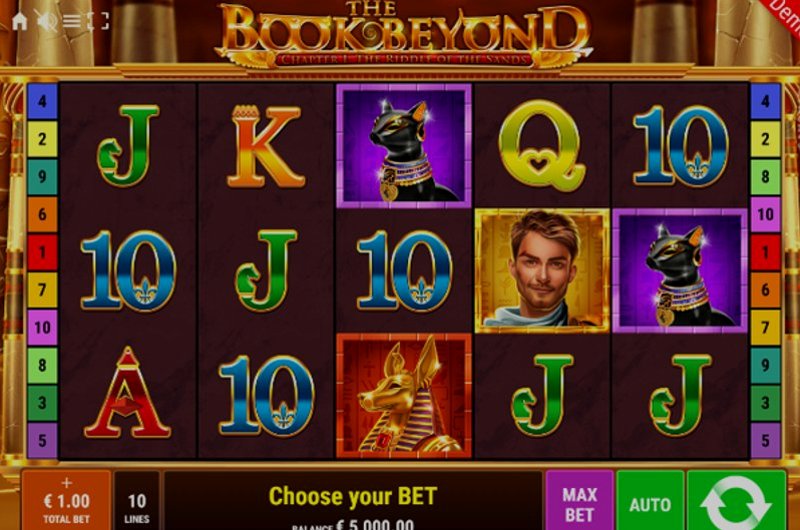Open the hamburger menu icon
Viewport: 800px width, 530px height.
[71, 21]
